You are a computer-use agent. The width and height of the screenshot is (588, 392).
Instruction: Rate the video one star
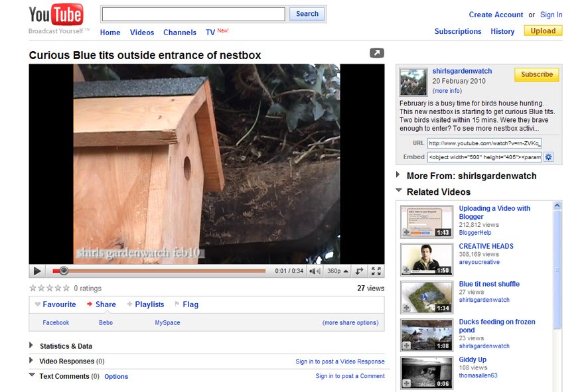pos(33,288)
